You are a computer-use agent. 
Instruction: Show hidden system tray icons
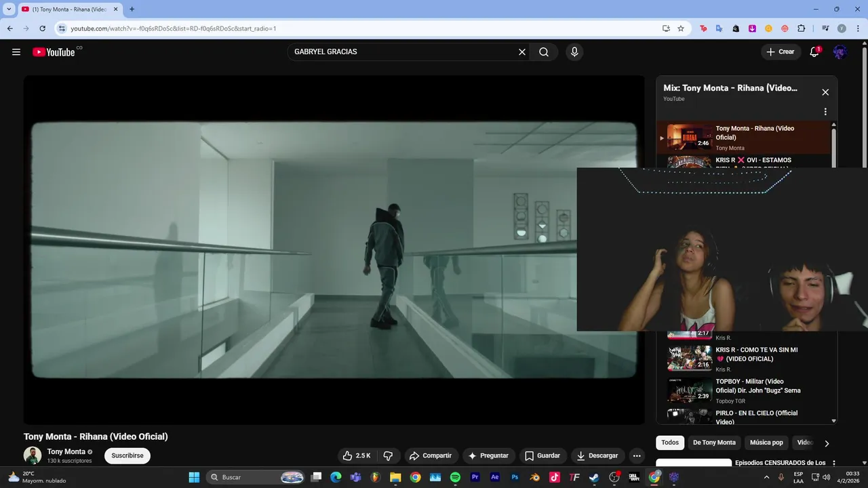766,477
